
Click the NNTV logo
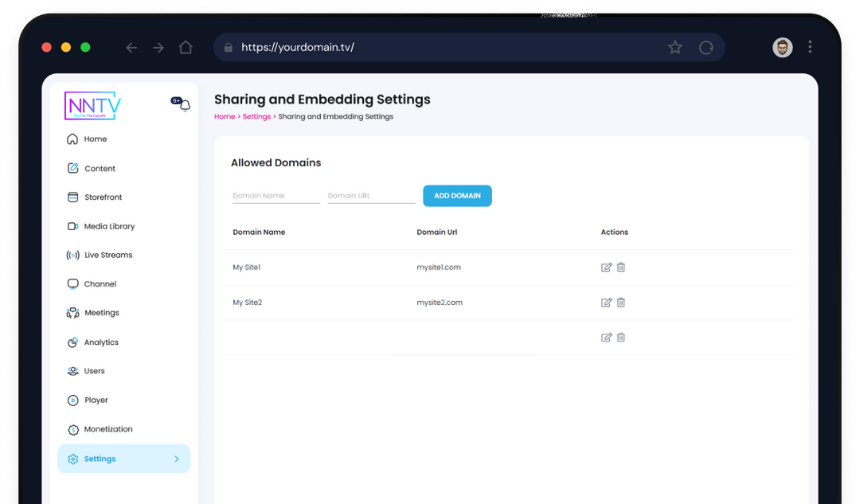click(92, 106)
